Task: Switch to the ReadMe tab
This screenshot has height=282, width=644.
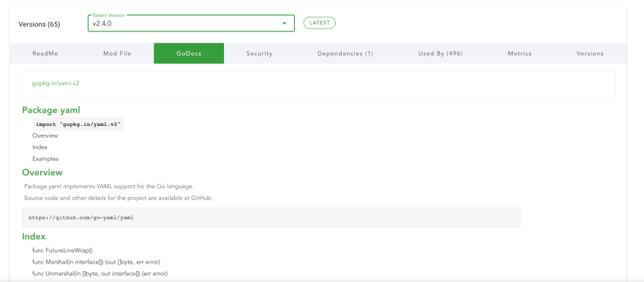Action: [x=45, y=53]
